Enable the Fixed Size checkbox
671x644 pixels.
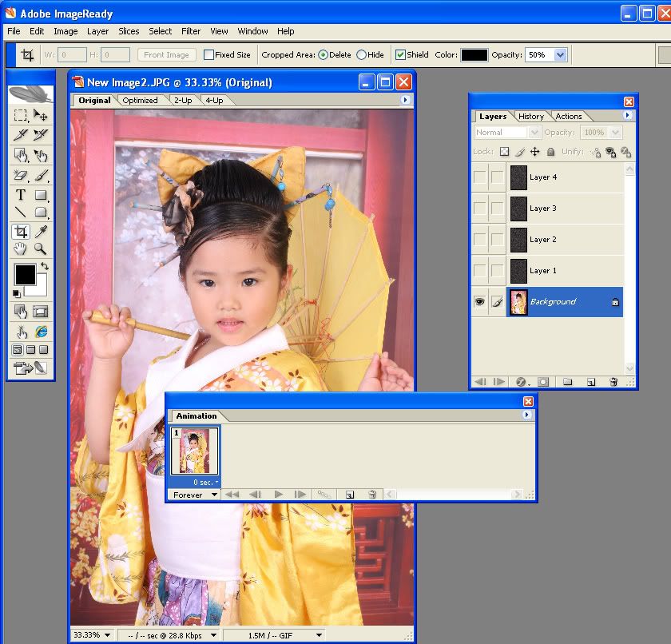point(208,55)
